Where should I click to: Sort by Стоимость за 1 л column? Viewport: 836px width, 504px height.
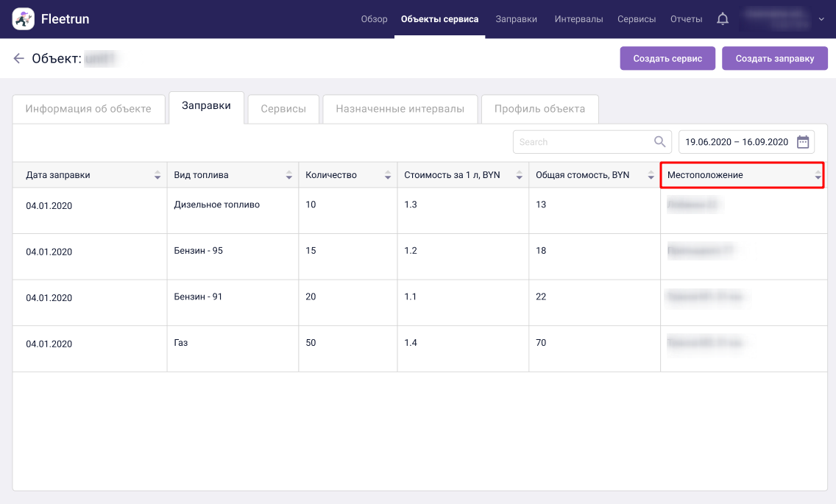click(x=520, y=175)
